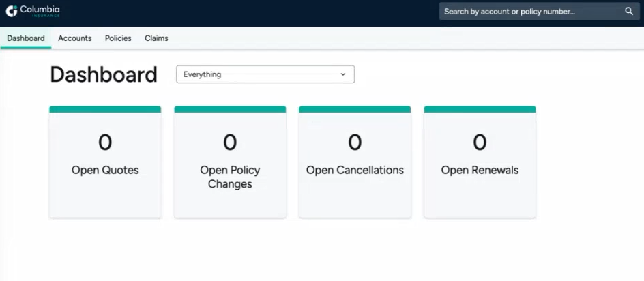Screen dimensions: 644x281
Task: Click the magnifier search icon
Action: [x=629, y=11]
